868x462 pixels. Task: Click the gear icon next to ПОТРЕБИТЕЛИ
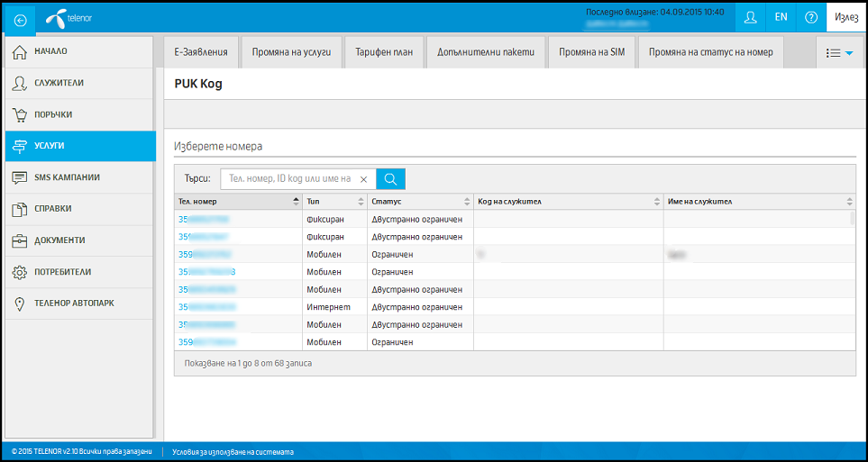click(x=19, y=272)
